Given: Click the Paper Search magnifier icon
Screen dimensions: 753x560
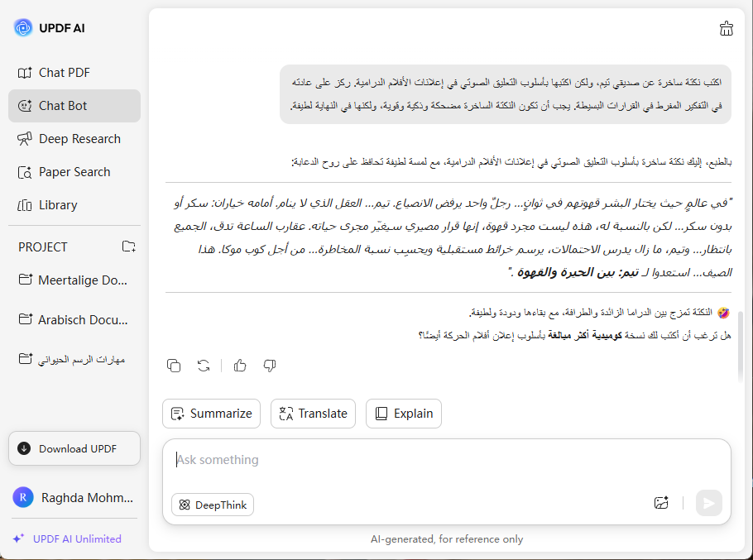Looking at the screenshot, I should click(25, 172).
